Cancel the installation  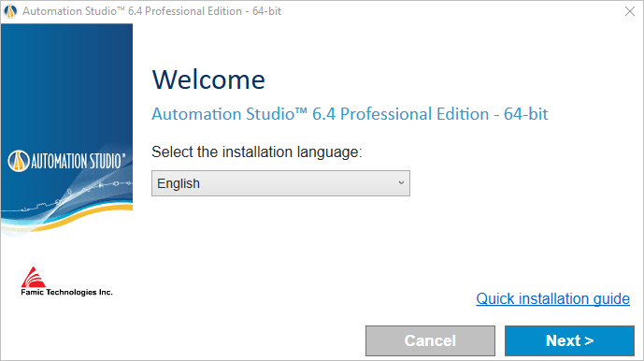[430, 340]
